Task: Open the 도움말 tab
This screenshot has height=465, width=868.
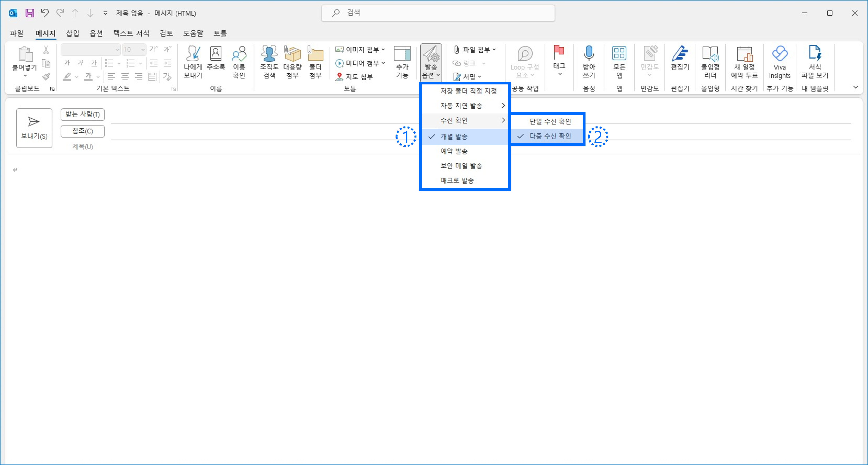Action: [193, 33]
